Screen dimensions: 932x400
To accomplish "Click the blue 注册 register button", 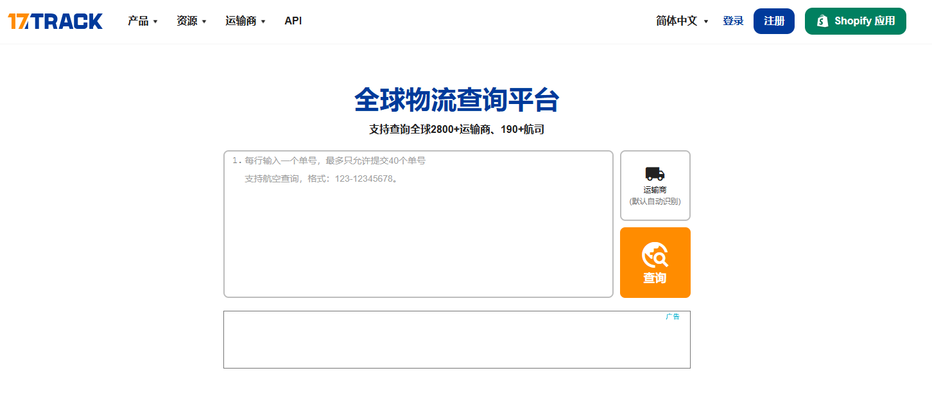I will point(774,21).
